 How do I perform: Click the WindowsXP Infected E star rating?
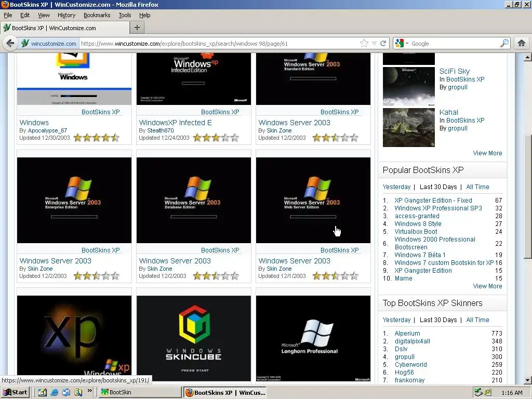[x=216, y=138]
